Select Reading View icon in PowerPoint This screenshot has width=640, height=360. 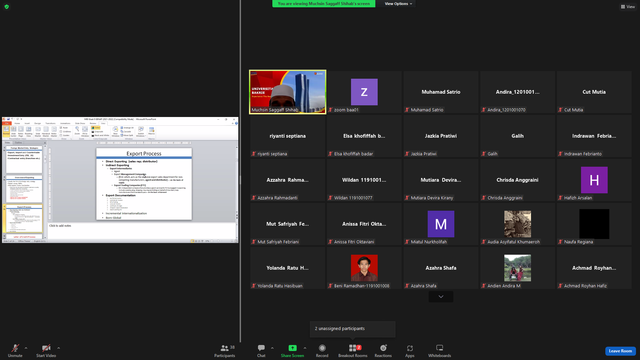[29, 131]
